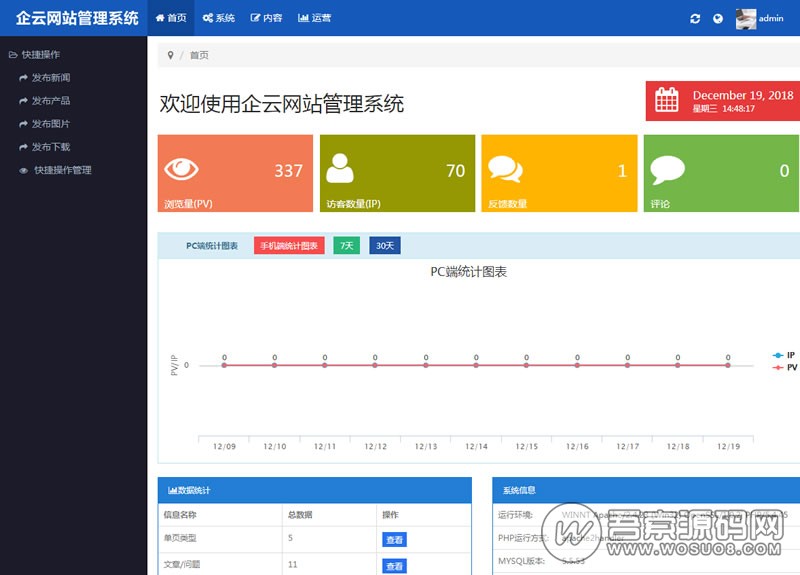Toggle the IP series in chart legend
This screenshot has width=800, height=575.
(784, 355)
